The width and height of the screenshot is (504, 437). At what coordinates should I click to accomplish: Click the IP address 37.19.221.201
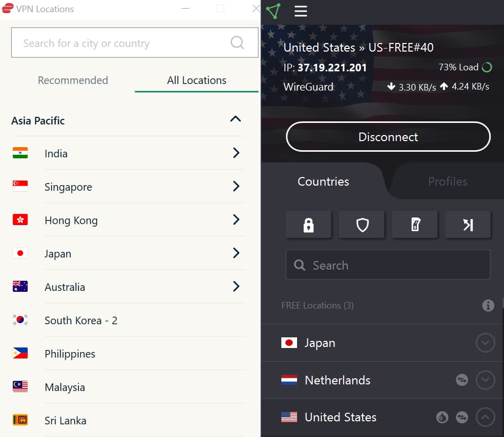pos(332,67)
